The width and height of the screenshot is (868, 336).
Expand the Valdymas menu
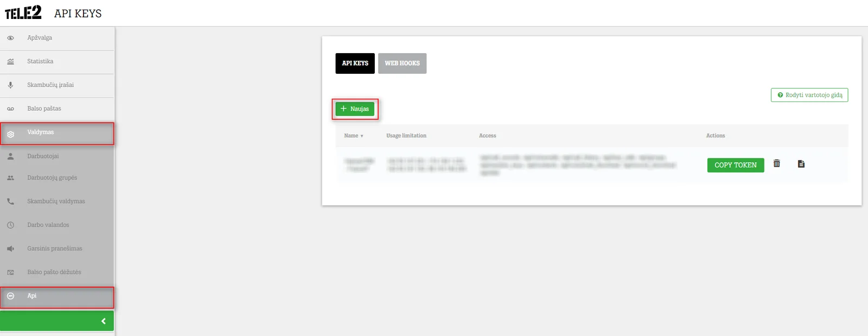click(57, 133)
